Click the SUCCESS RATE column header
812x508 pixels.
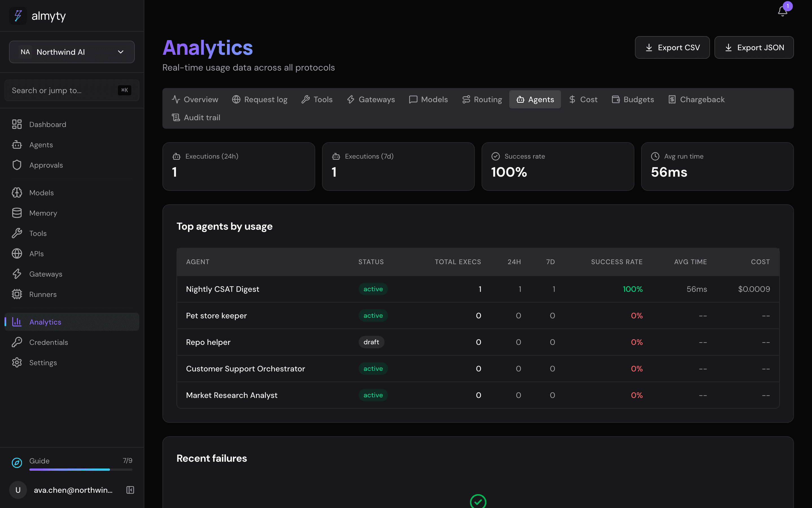(x=617, y=262)
